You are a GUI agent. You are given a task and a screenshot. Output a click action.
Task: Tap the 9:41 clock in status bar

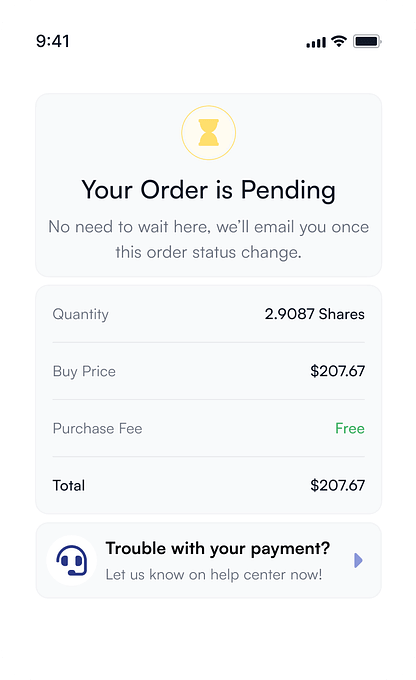point(52,41)
